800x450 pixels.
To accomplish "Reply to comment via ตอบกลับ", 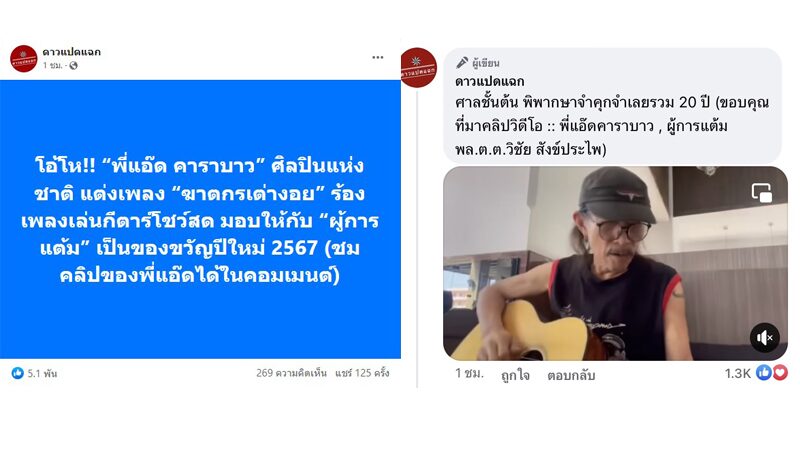I will pyautogui.click(x=571, y=375).
